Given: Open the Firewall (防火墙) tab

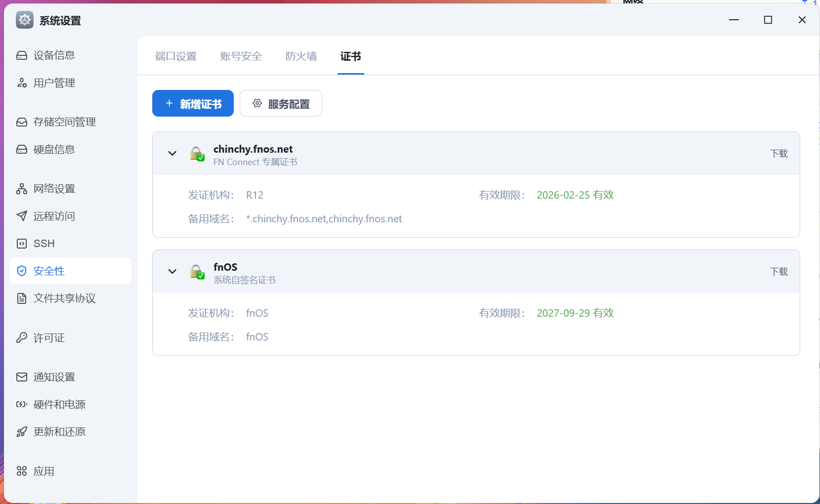Looking at the screenshot, I should 301,56.
